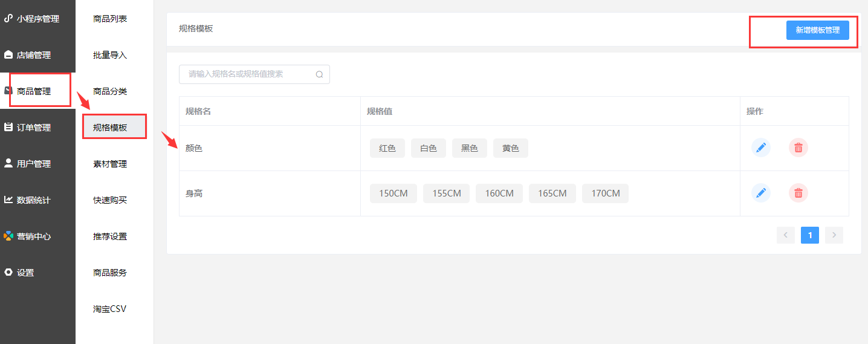Click the 身高 spec name cell
Image resolution: width=868 pixels, height=344 pixels.
click(270, 193)
